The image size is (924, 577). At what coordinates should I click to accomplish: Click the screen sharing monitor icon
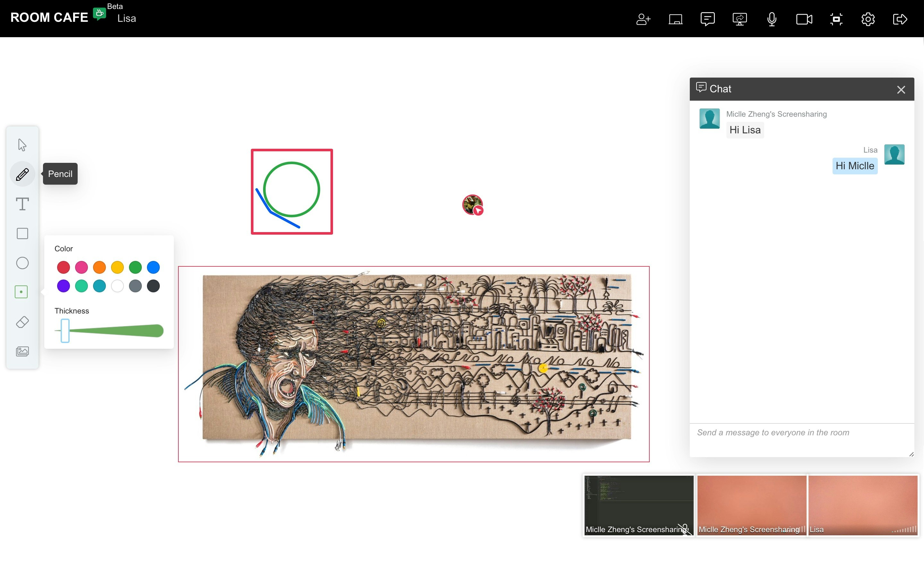pos(740,19)
